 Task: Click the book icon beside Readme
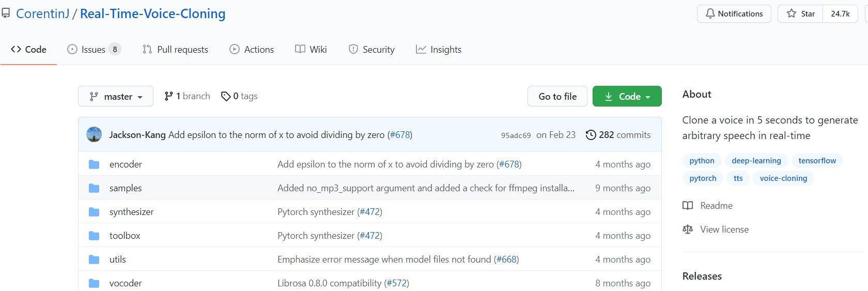pyautogui.click(x=688, y=206)
